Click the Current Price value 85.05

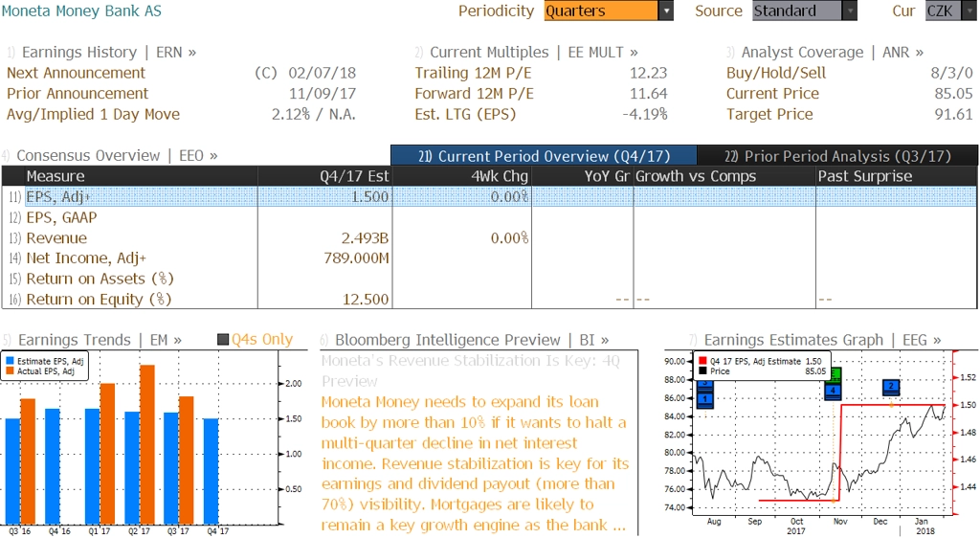coord(954,94)
